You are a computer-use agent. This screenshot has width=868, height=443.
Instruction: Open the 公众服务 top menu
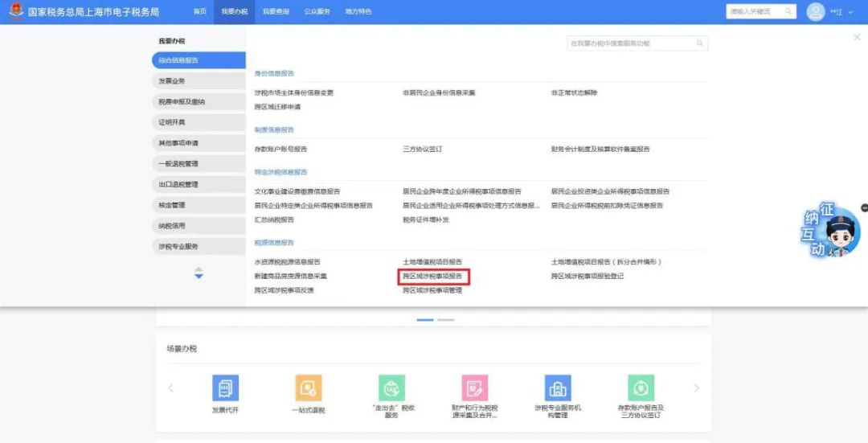(x=317, y=11)
